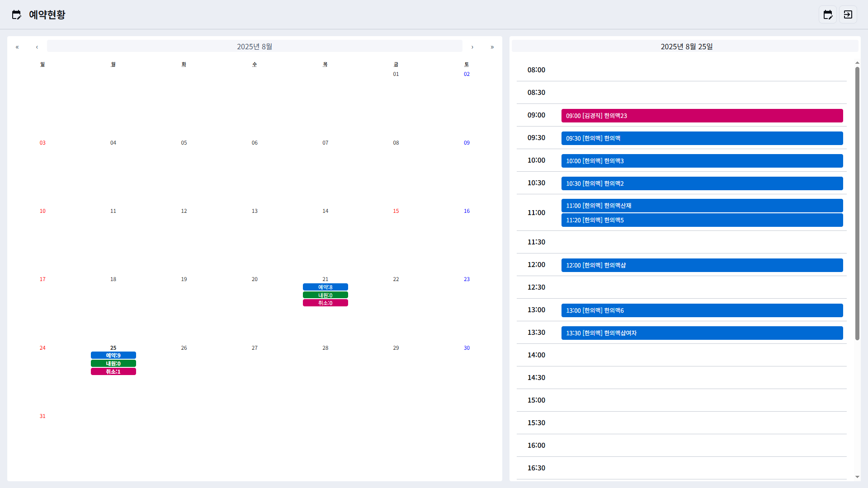The width and height of the screenshot is (868, 488).
Task: Open the 13:30 한의맥샵여자 appointment
Action: pyautogui.click(x=702, y=333)
